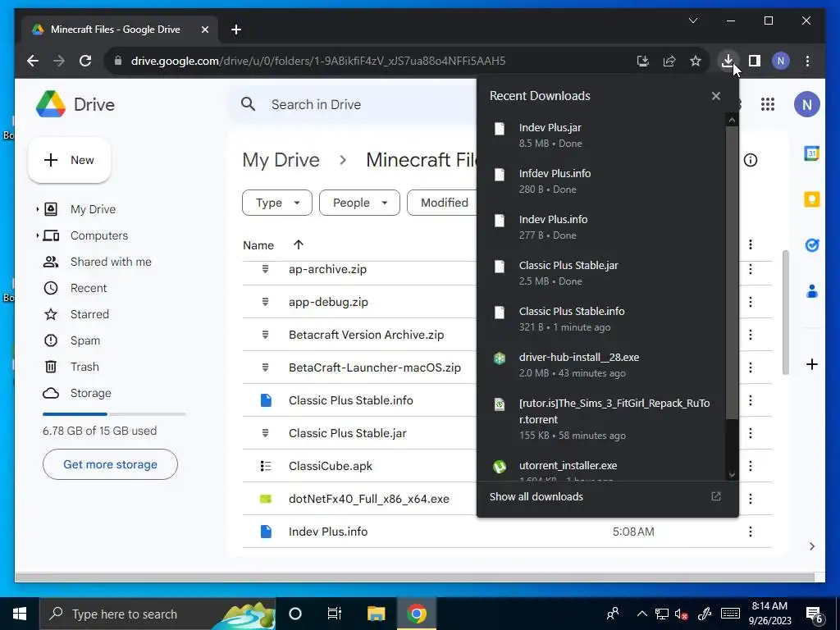Click storage usage progress bar

coord(114,414)
